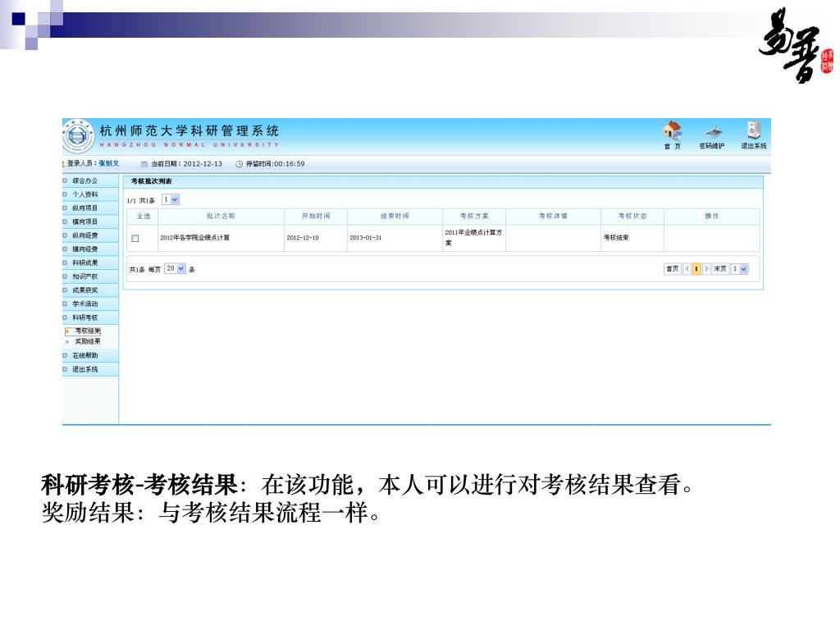
Task: Select 考核结果 submenu item
Action: pyautogui.click(x=88, y=331)
